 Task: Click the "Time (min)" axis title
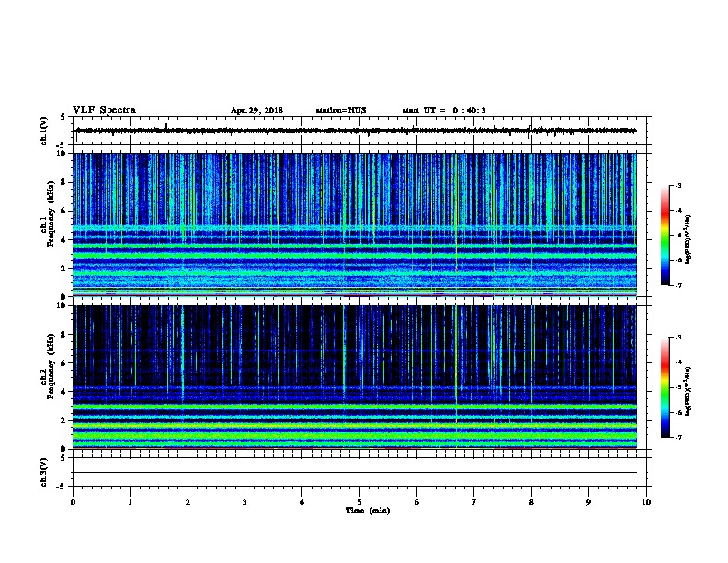(368, 511)
